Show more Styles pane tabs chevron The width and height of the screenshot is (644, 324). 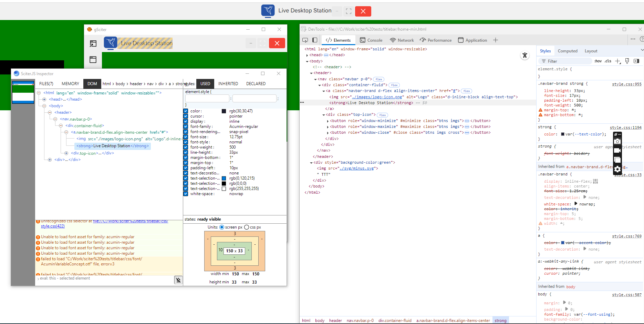point(642,50)
